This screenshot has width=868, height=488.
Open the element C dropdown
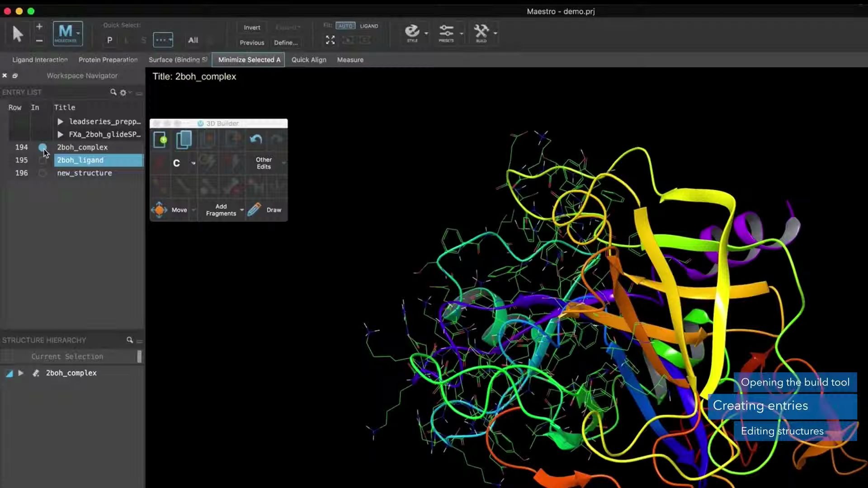(193, 163)
